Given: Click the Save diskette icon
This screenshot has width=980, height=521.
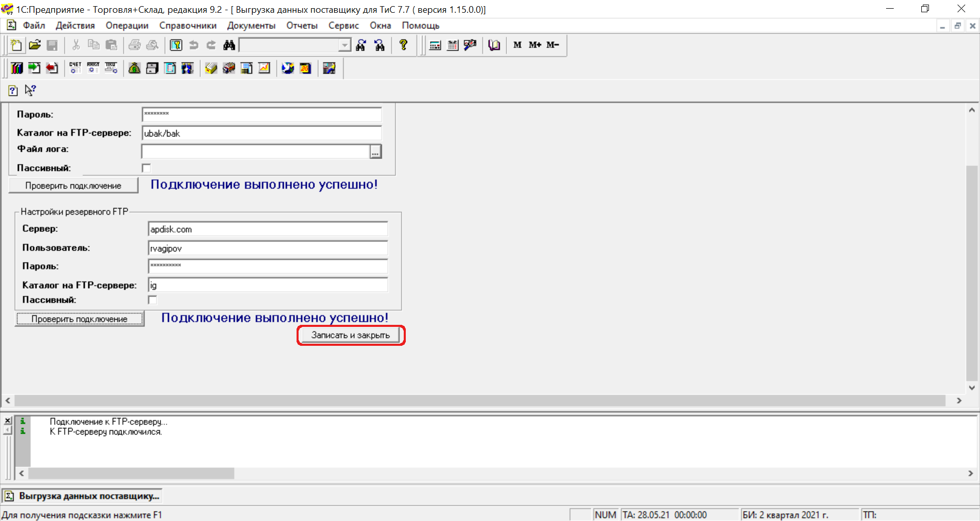Looking at the screenshot, I should pos(52,45).
